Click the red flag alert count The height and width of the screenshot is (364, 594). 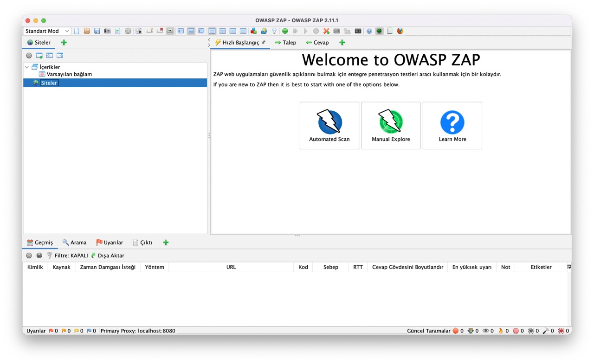pyautogui.click(x=53, y=331)
